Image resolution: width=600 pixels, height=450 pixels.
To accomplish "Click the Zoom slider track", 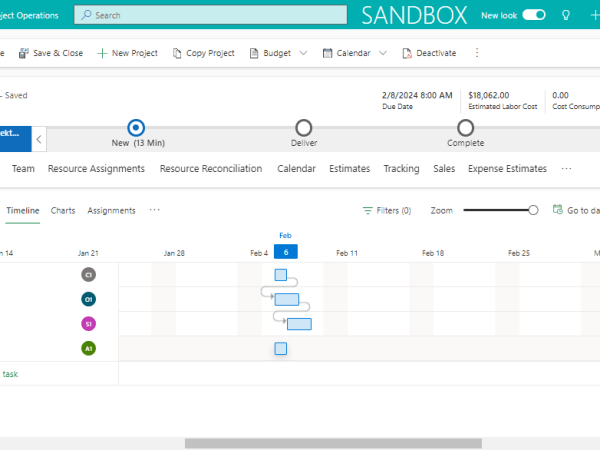I will tap(496, 210).
